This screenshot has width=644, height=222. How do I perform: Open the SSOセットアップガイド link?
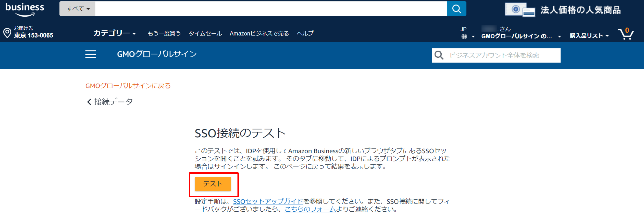268,201
